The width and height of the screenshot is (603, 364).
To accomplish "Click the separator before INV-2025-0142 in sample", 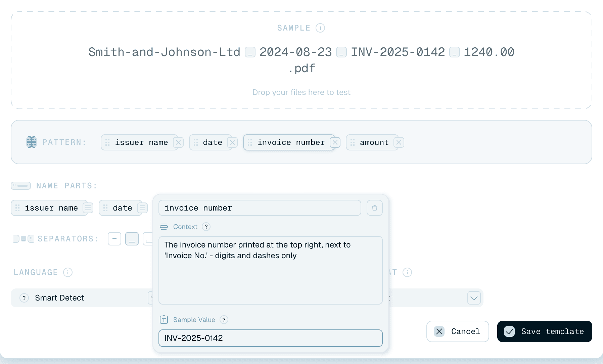I will [x=341, y=52].
